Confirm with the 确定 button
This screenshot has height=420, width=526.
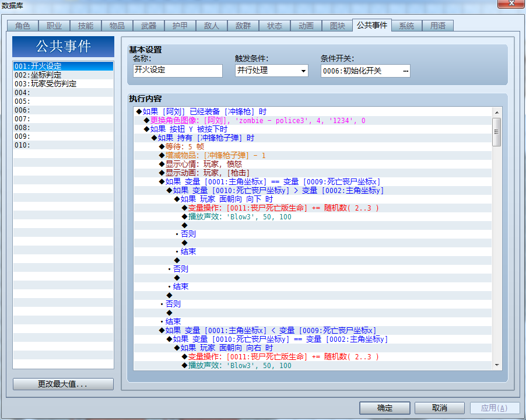click(x=385, y=408)
